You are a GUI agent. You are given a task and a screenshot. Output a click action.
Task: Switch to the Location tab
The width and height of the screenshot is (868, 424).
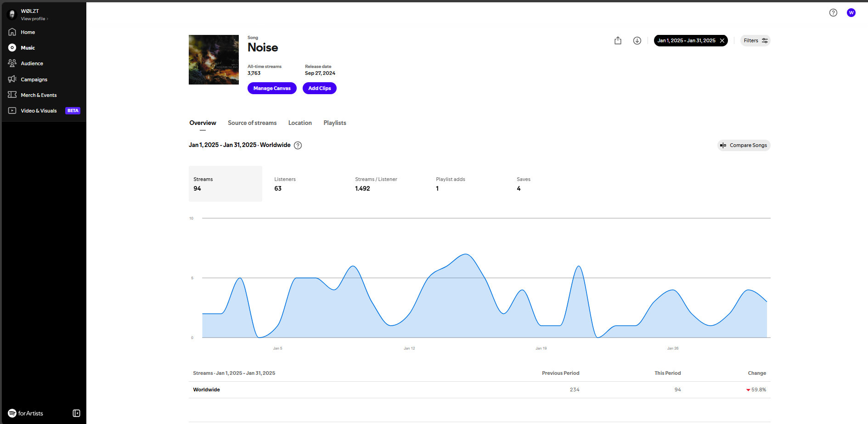pos(300,123)
